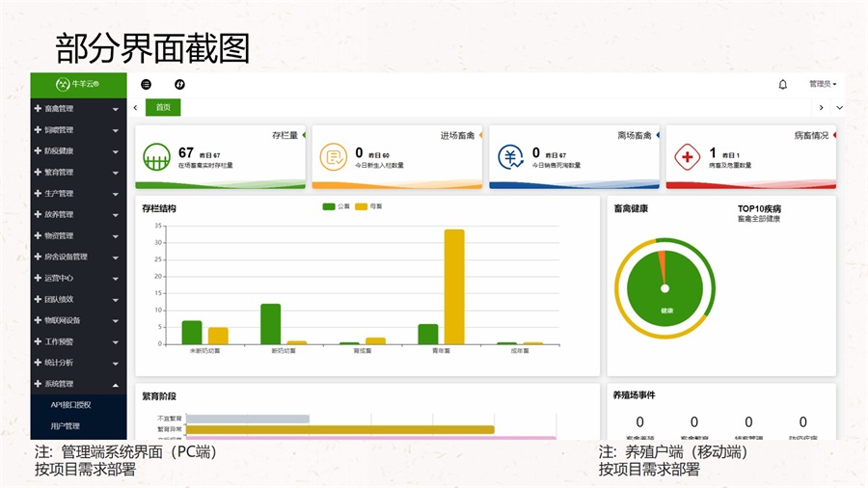Click the hamburger menu toggle icon
The height and width of the screenshot is (488, 868).
147,85
